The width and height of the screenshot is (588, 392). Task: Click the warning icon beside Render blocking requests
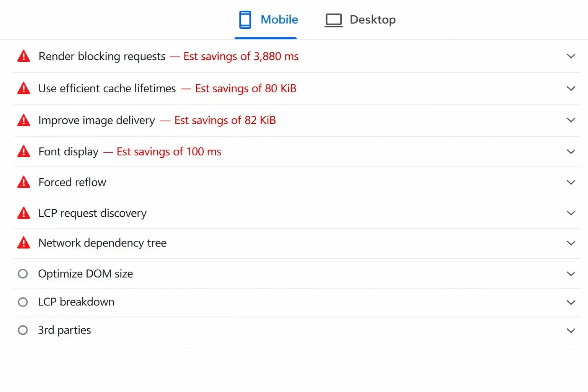click(23, 56)
